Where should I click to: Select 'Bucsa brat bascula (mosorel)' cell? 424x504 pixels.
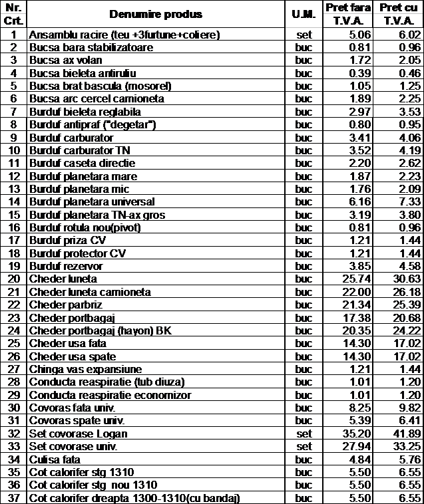(156, 86)
